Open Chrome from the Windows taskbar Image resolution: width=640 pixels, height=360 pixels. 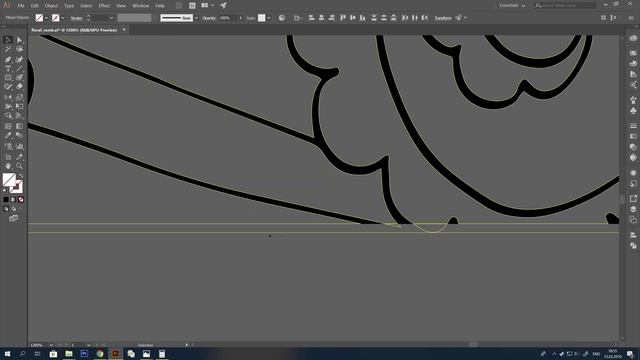click(x=100, y=353)
